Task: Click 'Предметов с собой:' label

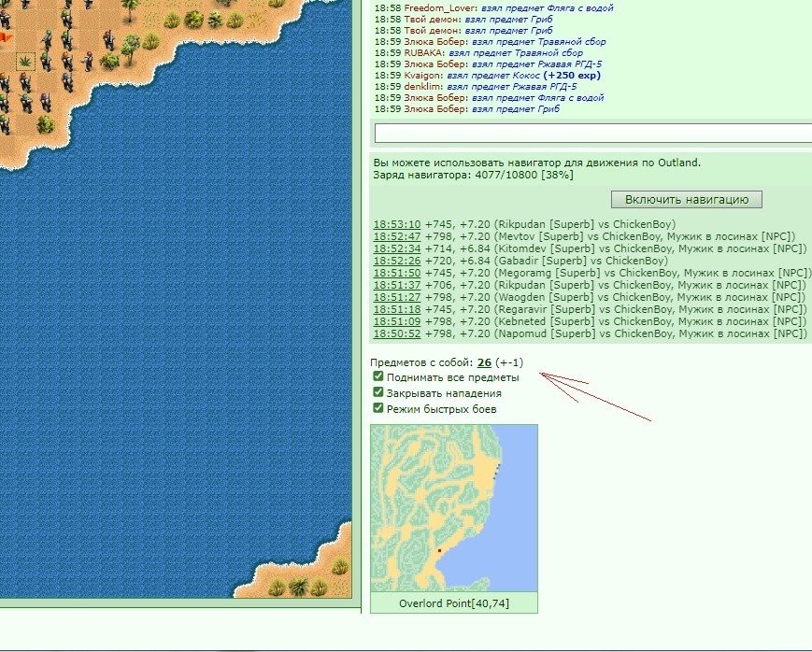Action: click(421, 362)
